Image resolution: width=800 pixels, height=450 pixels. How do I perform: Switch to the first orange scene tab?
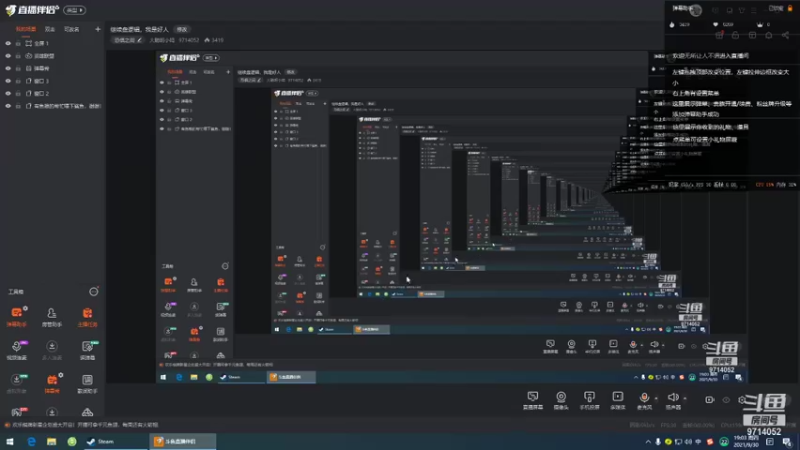(x=26, y=29)
